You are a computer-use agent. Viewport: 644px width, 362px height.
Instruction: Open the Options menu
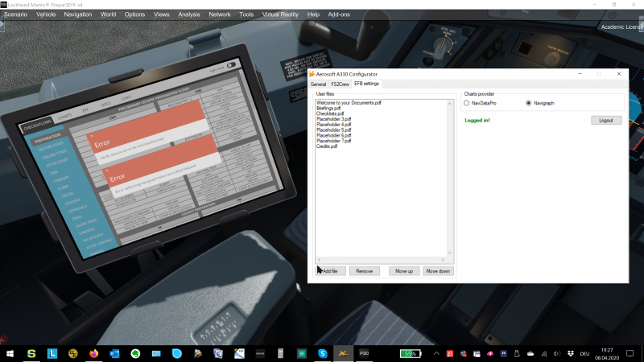(x=134, y=14)
